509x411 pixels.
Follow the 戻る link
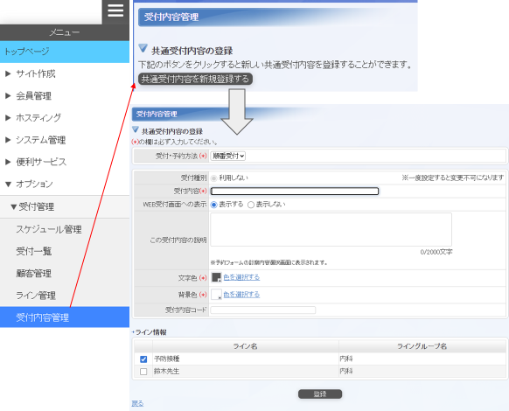click(x=137, y=404)
